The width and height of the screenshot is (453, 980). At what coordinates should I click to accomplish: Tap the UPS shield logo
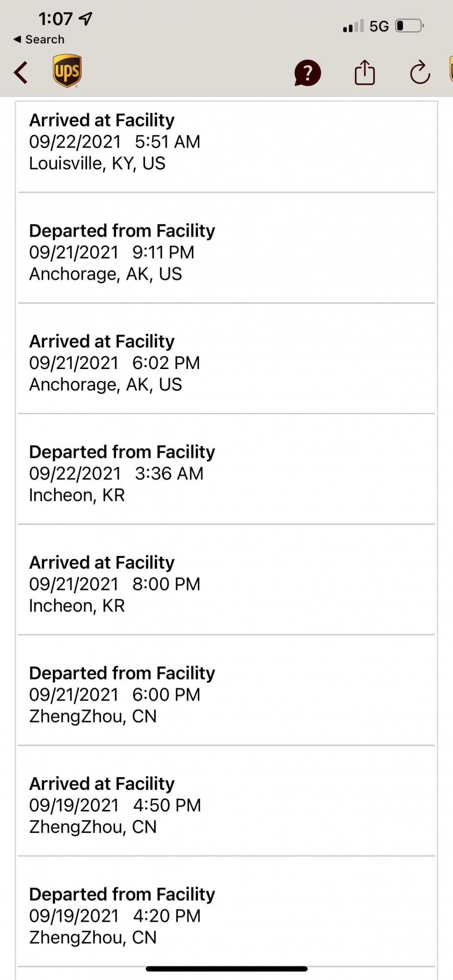(67, 71)
